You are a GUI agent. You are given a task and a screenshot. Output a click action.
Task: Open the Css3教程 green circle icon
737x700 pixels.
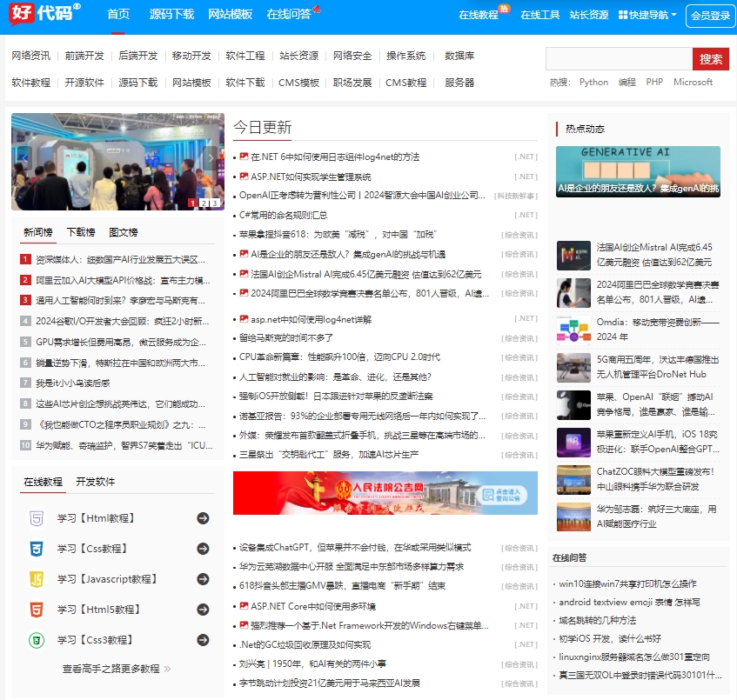(37, 640)
